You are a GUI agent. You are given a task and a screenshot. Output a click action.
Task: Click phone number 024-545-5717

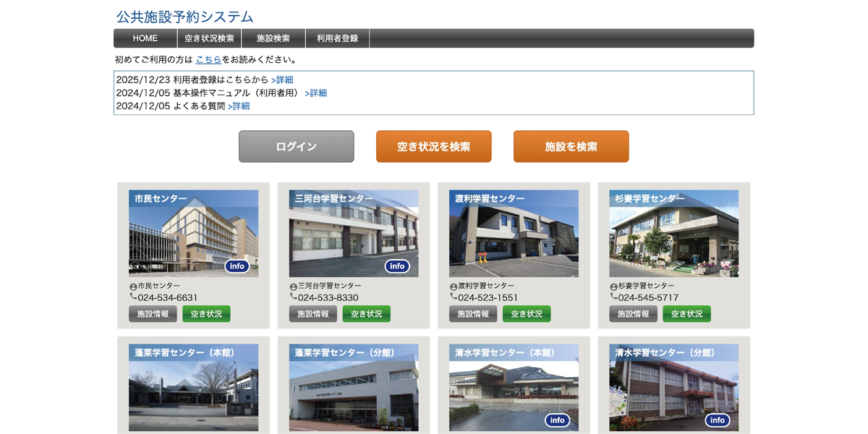649,297
